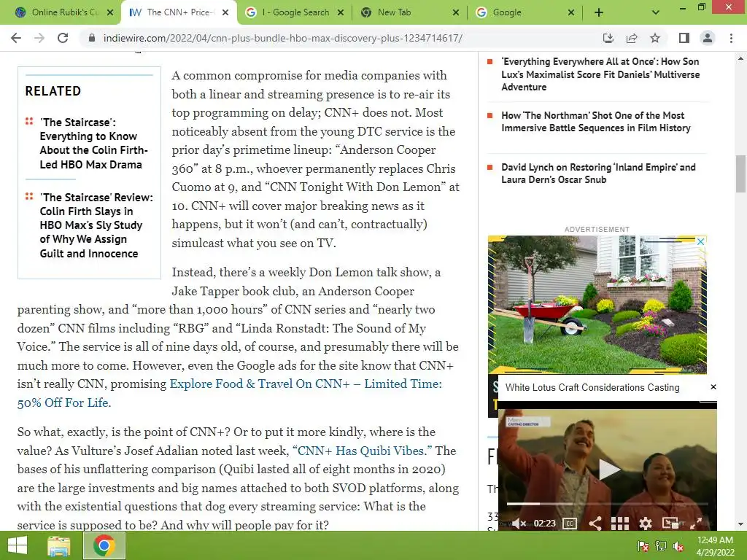Click the address bar URL

click(x=282, y=38)
